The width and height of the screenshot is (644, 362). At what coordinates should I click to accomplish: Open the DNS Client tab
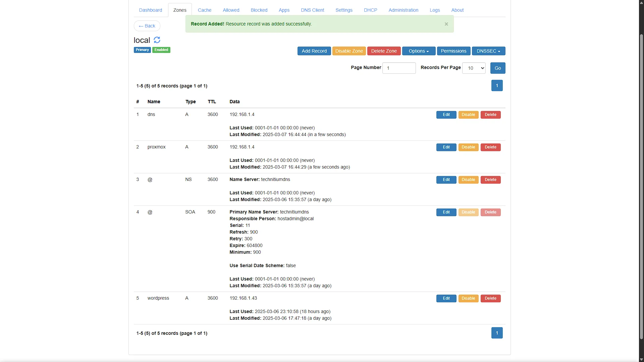pyautogui.click(x=313, y=10)
